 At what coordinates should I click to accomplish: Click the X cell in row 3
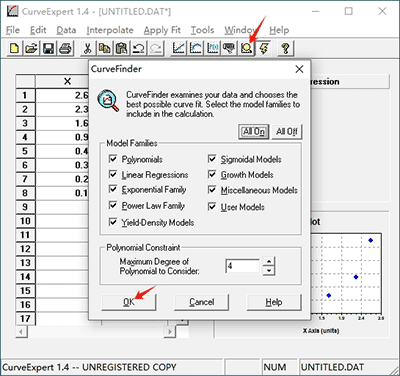[62, 123]
